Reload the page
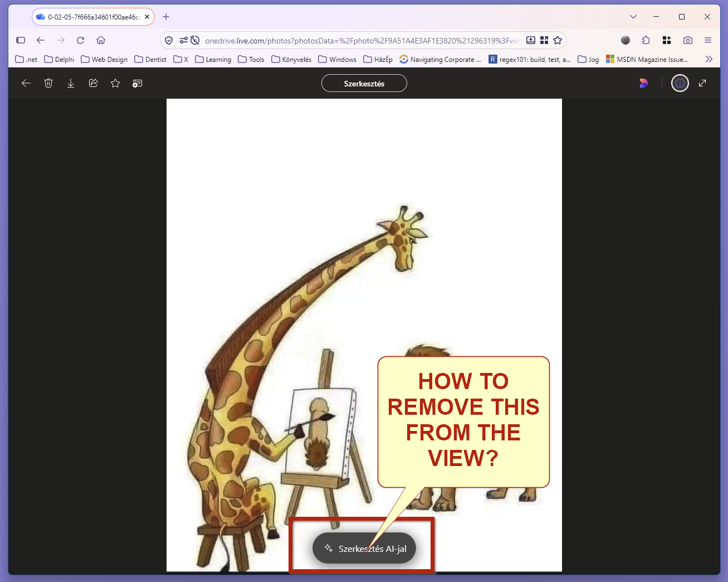The width and height of the screenshot is (728, 582). pyautogui.click(x=81, y=40)
